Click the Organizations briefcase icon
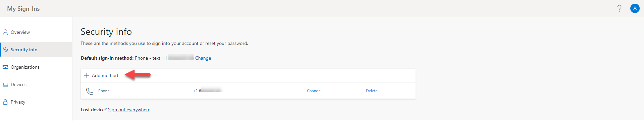644x121 pixels. 5,67
